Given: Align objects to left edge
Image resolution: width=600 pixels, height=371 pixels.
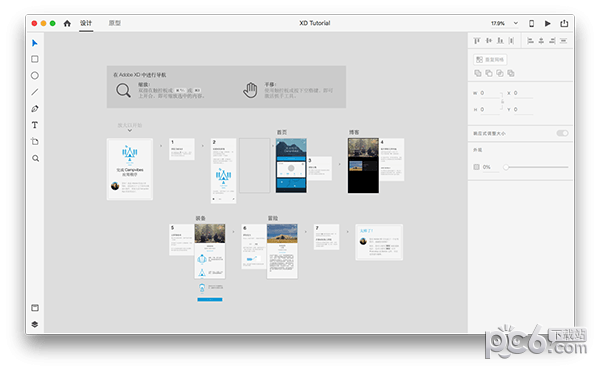Looking at the screenshot, I should (x=530, y=41).
